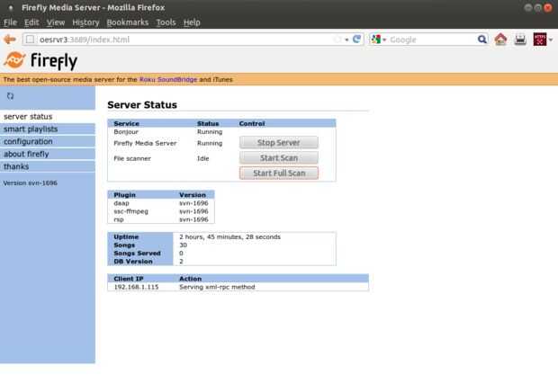
Task: Click the Version svn-1696 text in the sidebar
Action: (x=31, y=183)
